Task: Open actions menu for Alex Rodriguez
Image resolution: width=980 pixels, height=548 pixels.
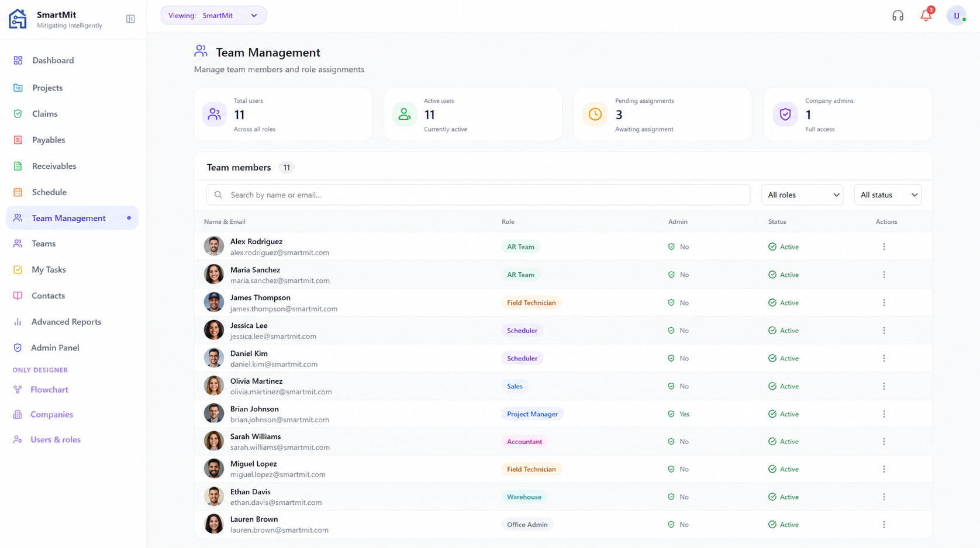Action: [x=884, y=247]
